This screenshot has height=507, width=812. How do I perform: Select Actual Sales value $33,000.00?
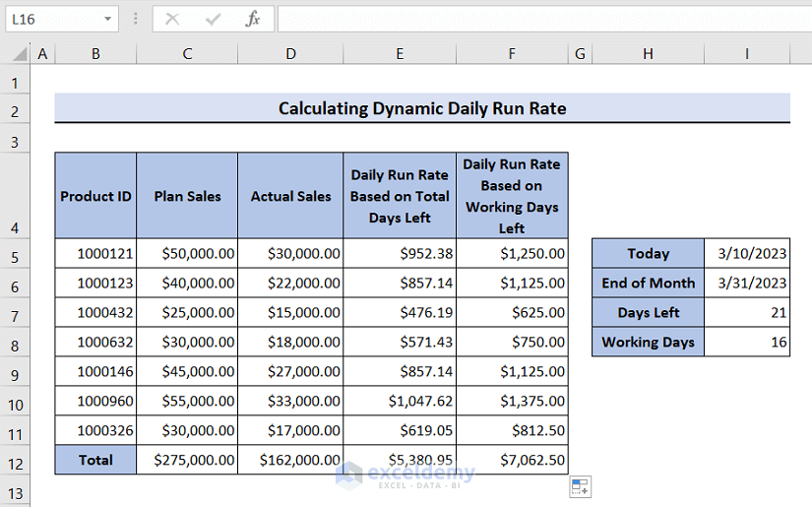pyautogui.click(x=290, y=401)
